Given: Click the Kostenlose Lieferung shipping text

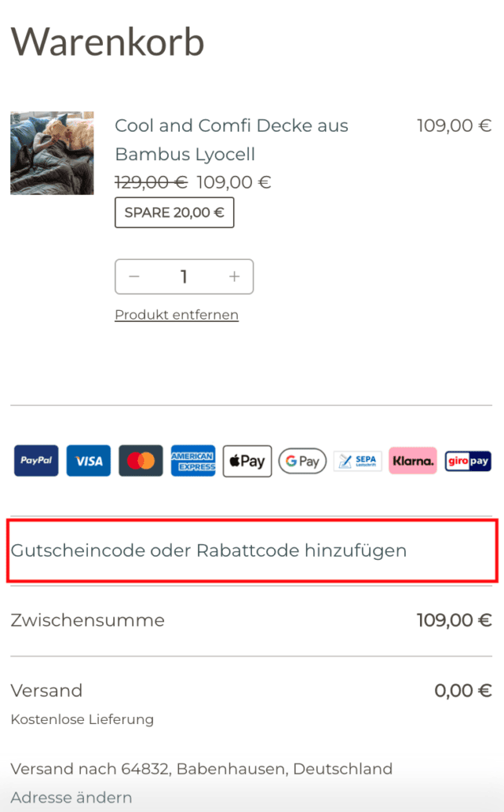Looking at the screenshot, I should (x=82, y=719).
